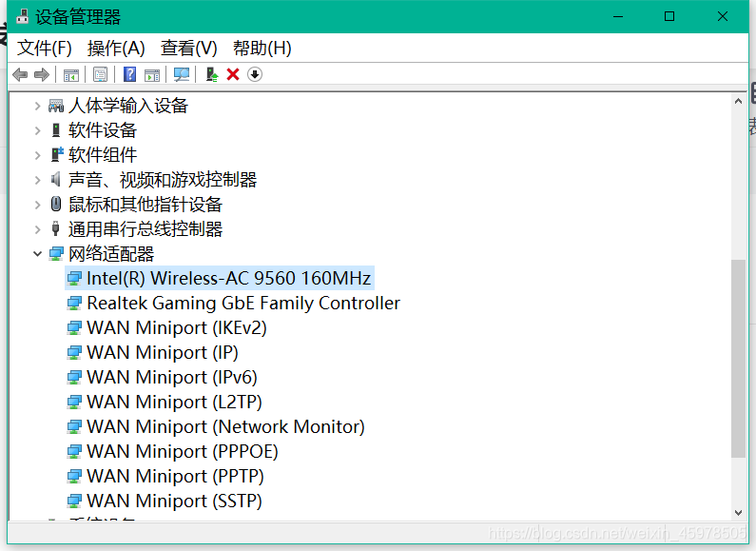This screenshot has height=551, width=756.
Task: Expand the 软件设备 category
Action: pos(38,130)
